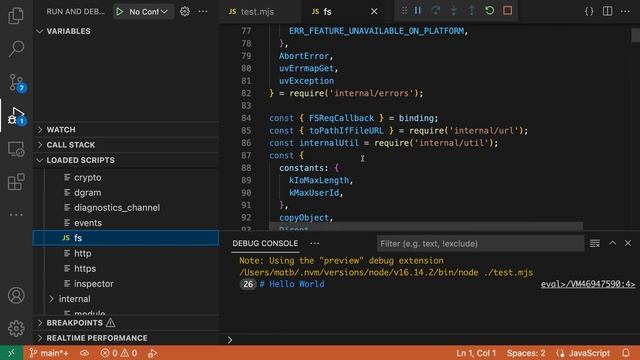Image resolution: width=640 pixels, height=360 pixels.
Task: Open the No Config launch configuration dropdown
Action: (x=148, y=11)
